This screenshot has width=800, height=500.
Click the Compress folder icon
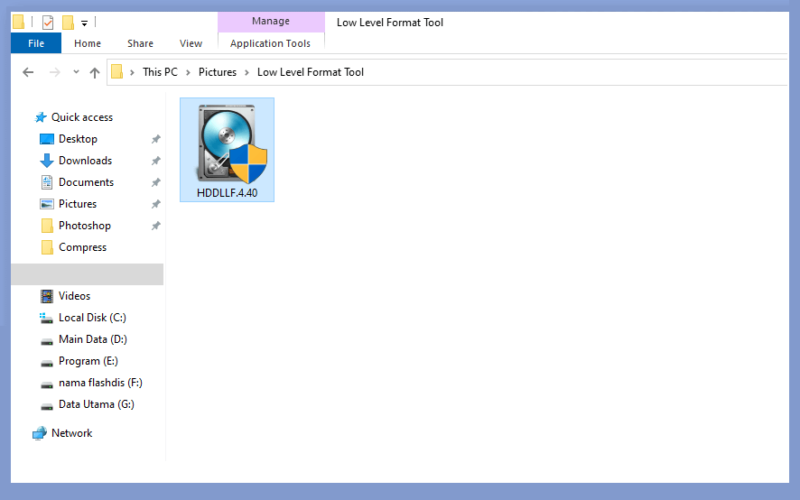(46, 247)
